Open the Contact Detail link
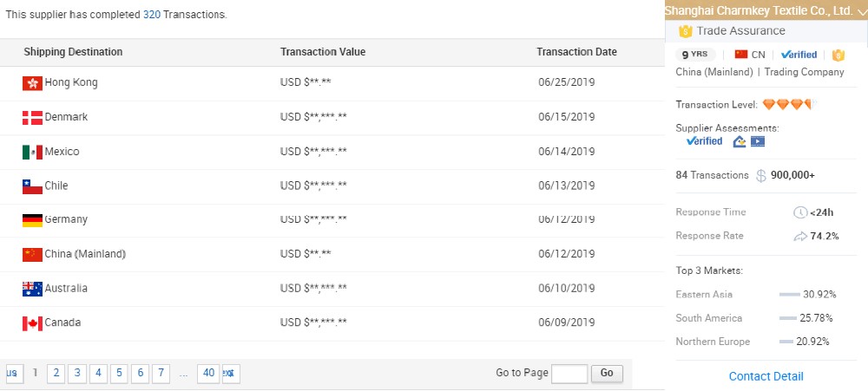Viewport: 868px width, 391px height. point(766,376)
